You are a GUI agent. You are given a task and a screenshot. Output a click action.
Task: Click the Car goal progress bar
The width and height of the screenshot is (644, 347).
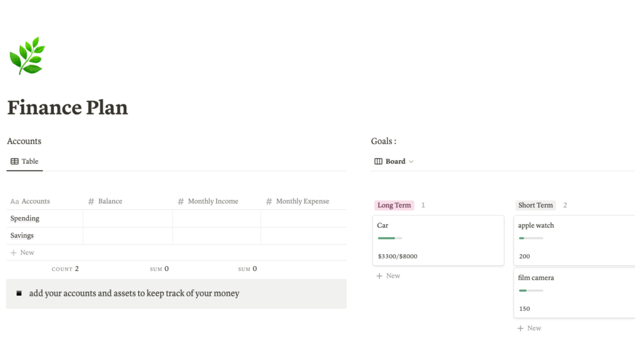click(390, 238)
